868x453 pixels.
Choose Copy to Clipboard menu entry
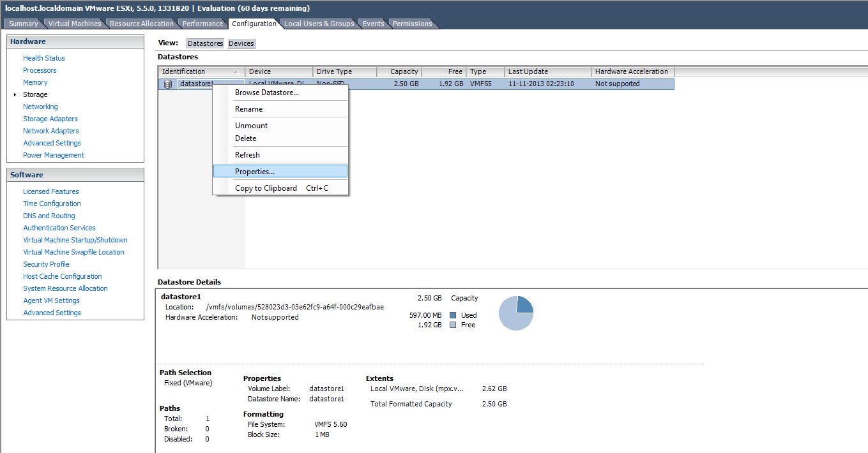pyautogui.click(x=281, y=188)
